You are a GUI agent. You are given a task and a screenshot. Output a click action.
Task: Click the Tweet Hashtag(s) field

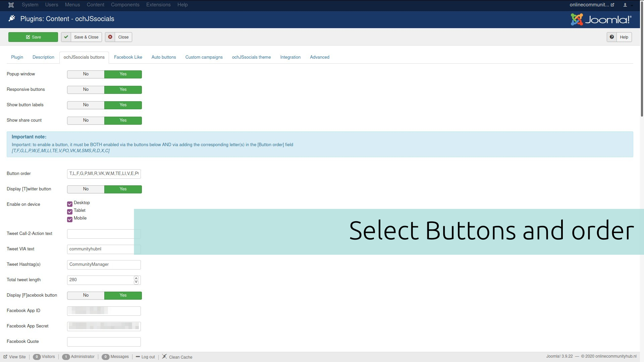104,264
